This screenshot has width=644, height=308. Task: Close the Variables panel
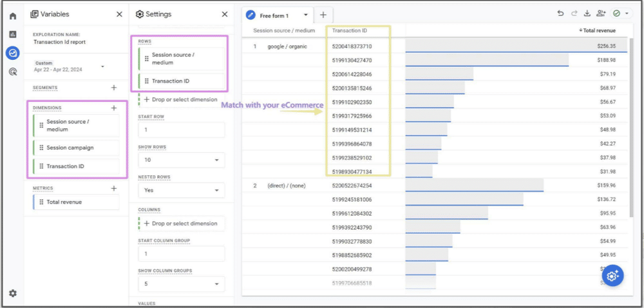[119, 14]
